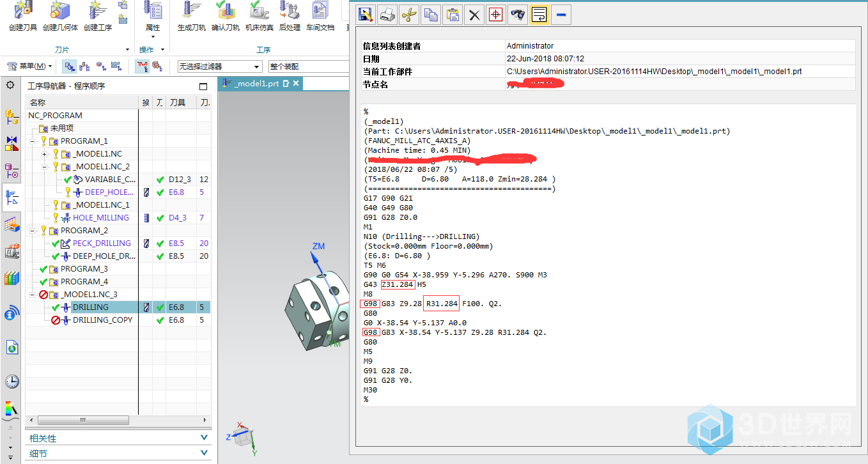Image resolution: width=868 pixels, height=464 pixels.
Task: Toggle Machine Tool View button
Action: pyautogui.click(x=84, y=66)
